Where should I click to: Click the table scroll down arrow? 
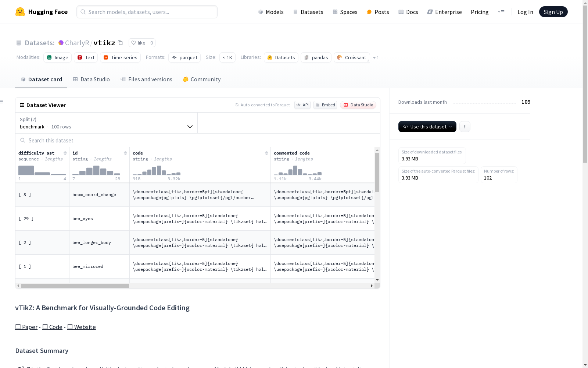coord(377,280)
